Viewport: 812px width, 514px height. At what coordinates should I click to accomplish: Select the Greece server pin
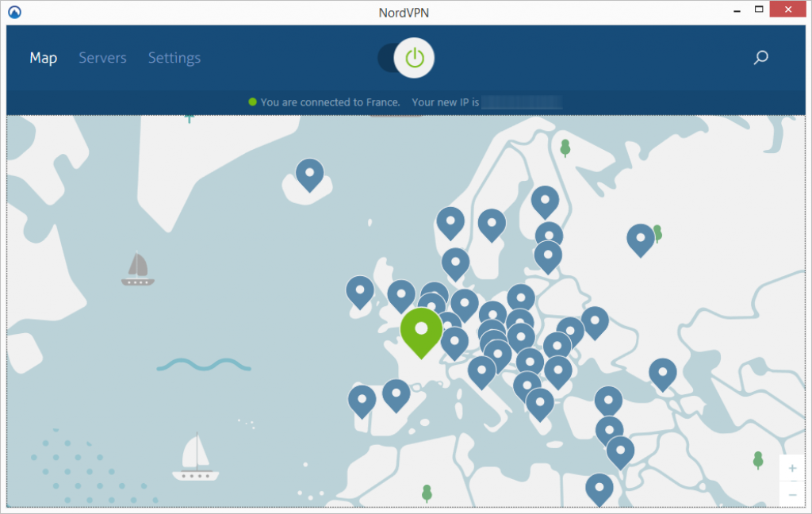pos(539,405)
